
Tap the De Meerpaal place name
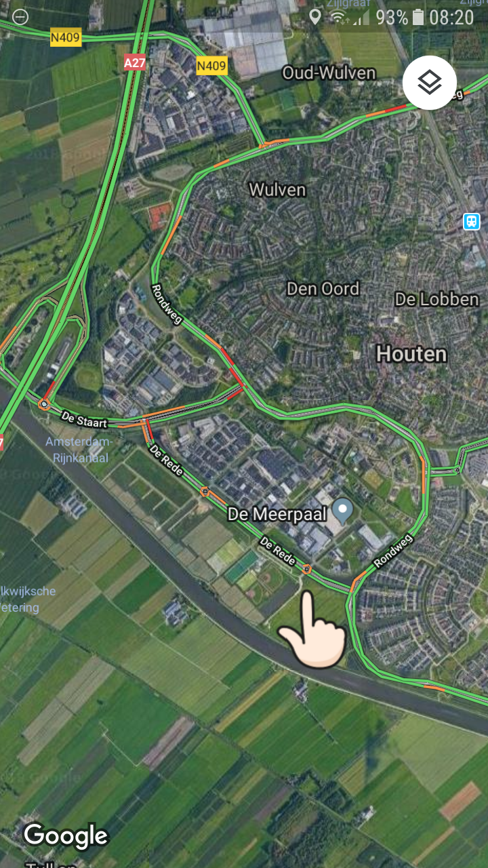[277, 514]
